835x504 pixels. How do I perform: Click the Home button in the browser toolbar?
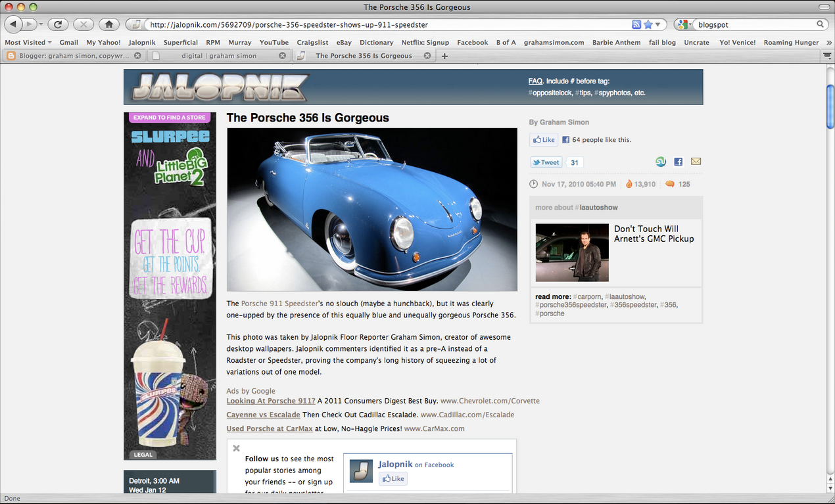(108, 24)
